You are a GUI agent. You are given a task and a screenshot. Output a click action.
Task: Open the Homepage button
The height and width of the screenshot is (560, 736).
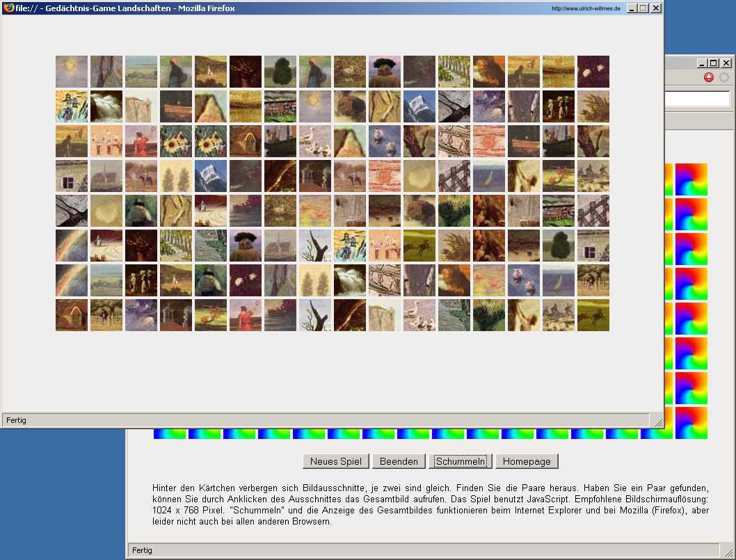point(526,461)
